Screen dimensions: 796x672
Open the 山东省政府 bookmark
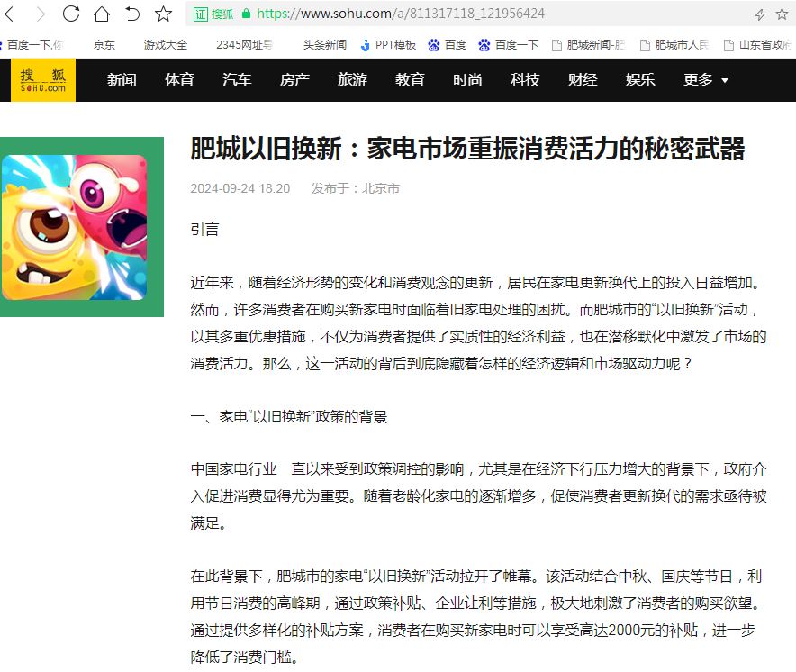click(758, 45)
